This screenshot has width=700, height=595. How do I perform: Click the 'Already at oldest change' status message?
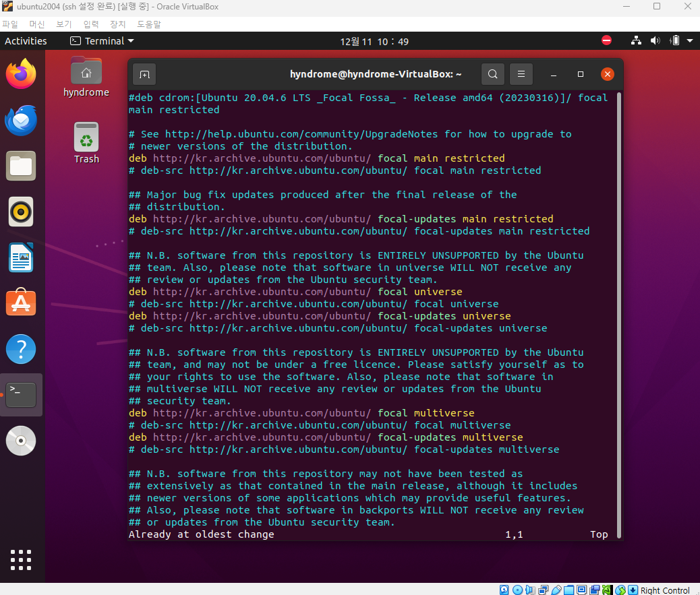coord(202,534)
